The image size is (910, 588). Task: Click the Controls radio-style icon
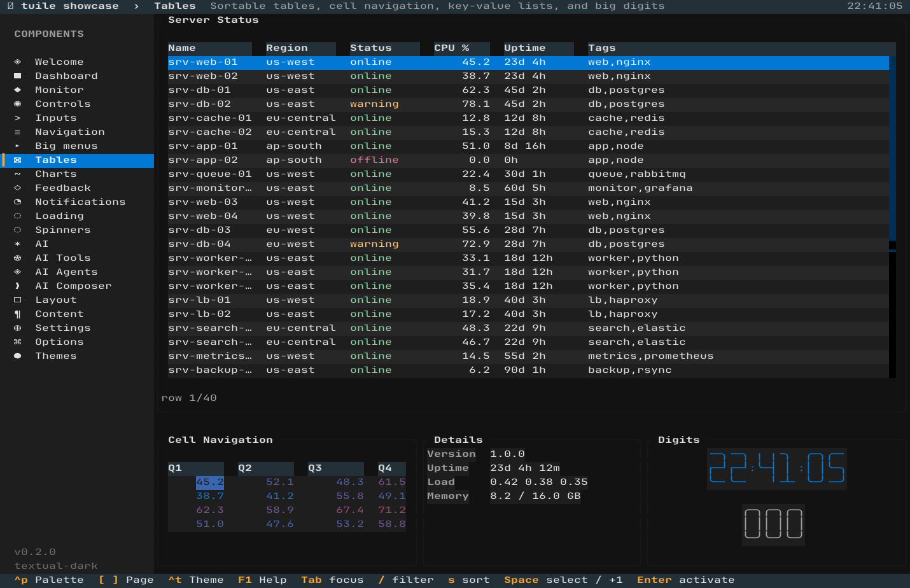point(17,104)
